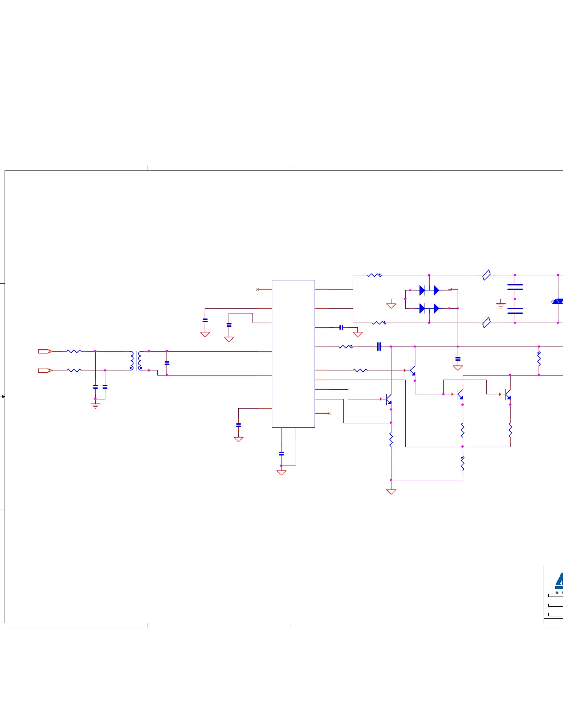Select resistor preceding the large series capacitor
Viewport: 563px width, 728px height.
coord(346,347)
